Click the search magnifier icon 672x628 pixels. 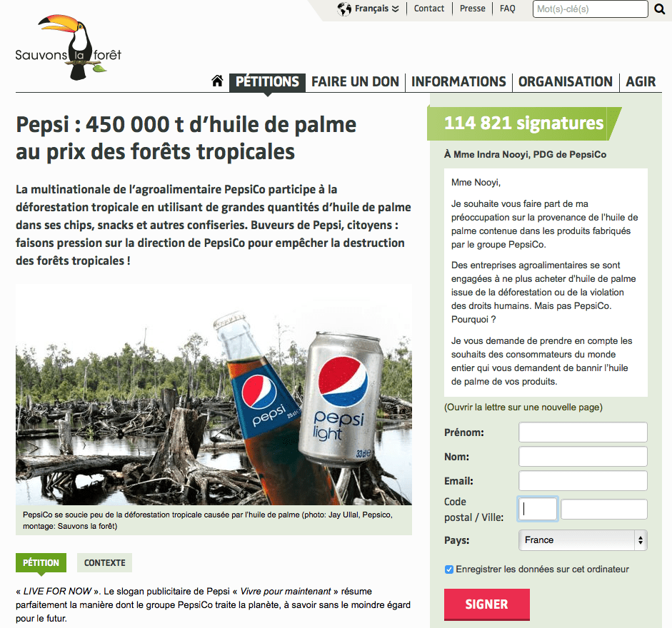[x=660, y=9]
